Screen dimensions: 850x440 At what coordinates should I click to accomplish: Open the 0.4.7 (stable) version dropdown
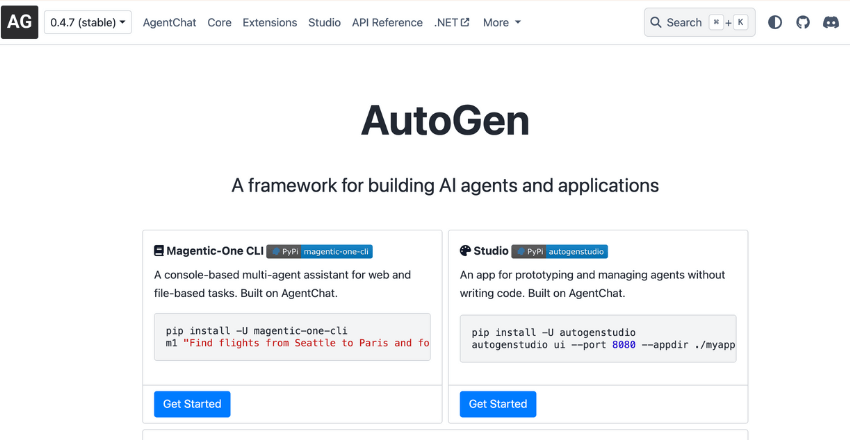[x=88, y=22]
